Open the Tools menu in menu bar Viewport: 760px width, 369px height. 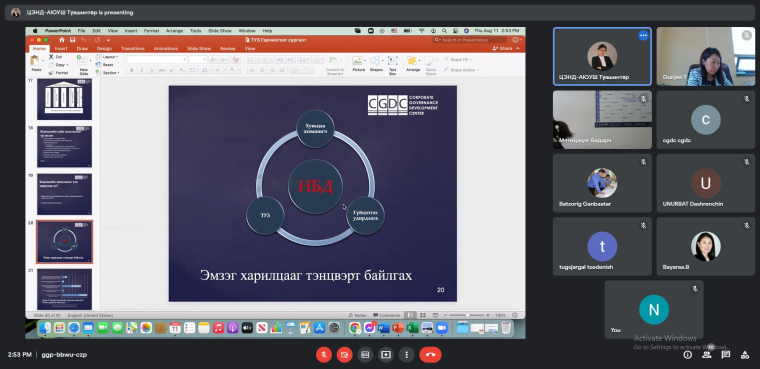(x=195, y=31)
